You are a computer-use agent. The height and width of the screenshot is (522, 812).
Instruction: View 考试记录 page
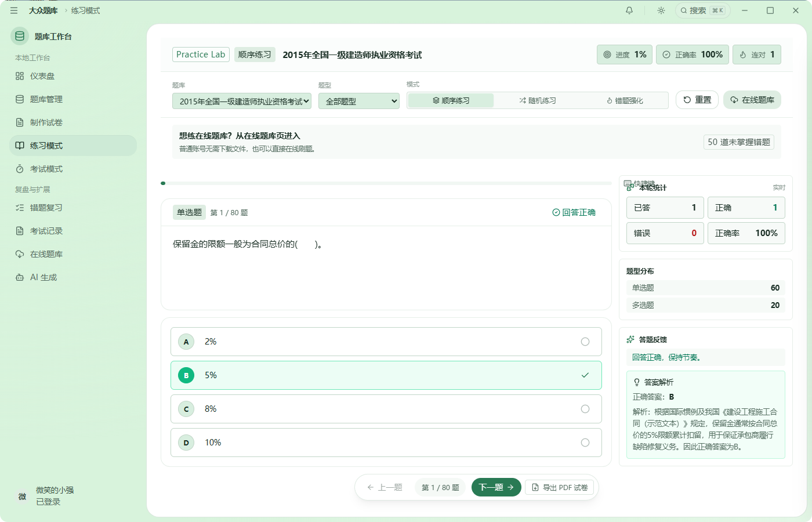(73, 231)
